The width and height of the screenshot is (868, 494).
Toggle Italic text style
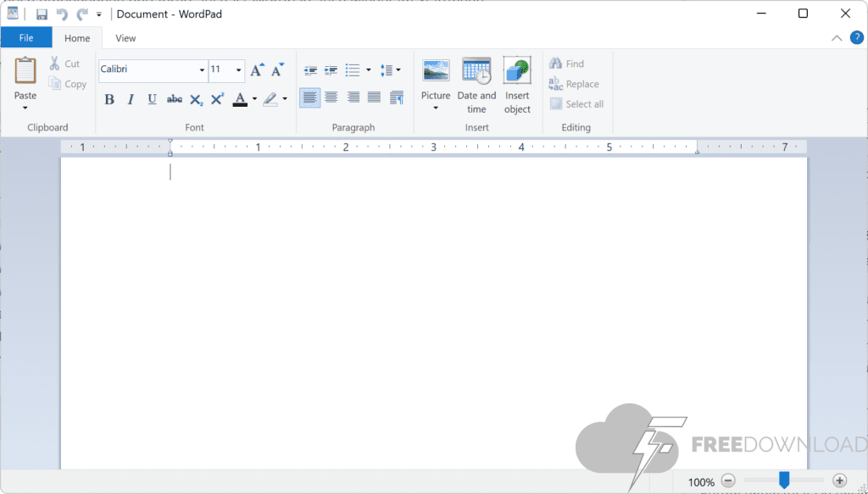point(131,99)
